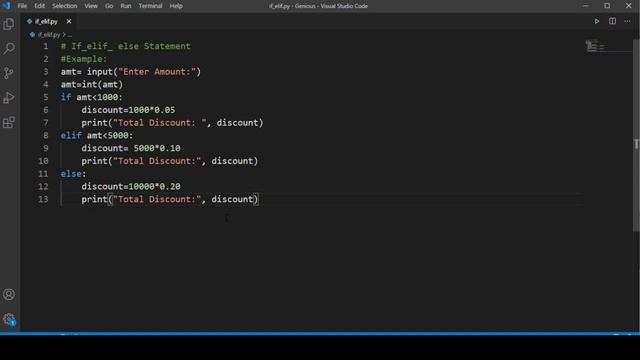Click 'discount=10000*0.20' code
The image size is (640, 360).
(x=131, y=187)
